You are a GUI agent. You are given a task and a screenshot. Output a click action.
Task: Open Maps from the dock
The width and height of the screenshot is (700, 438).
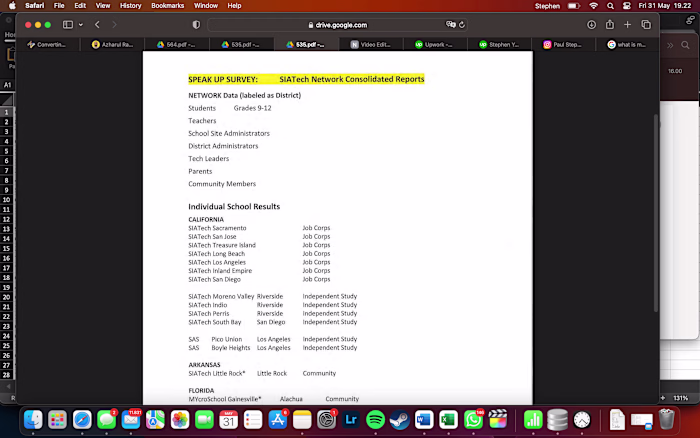pos(155,420)
